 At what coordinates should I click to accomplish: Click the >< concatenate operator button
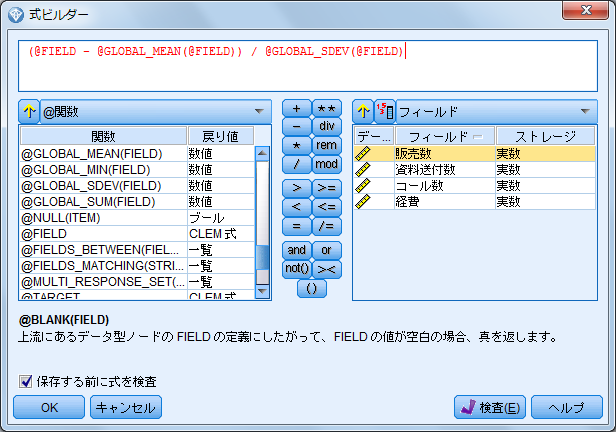[x=327, y=269]
